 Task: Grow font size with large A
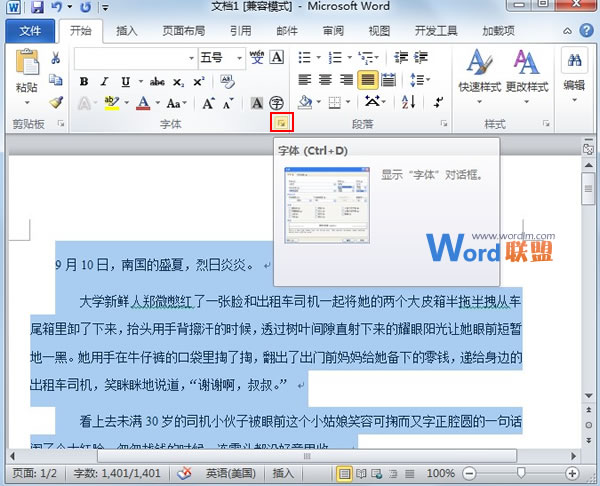[208, 103]
